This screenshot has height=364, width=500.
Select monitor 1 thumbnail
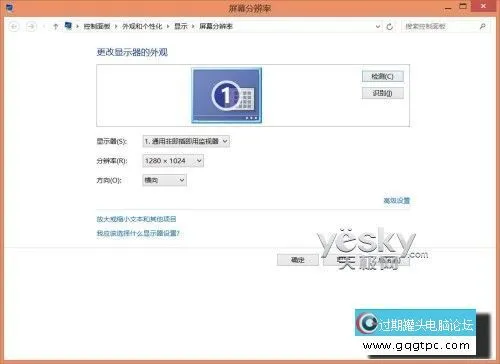click(x=227, y=95)
